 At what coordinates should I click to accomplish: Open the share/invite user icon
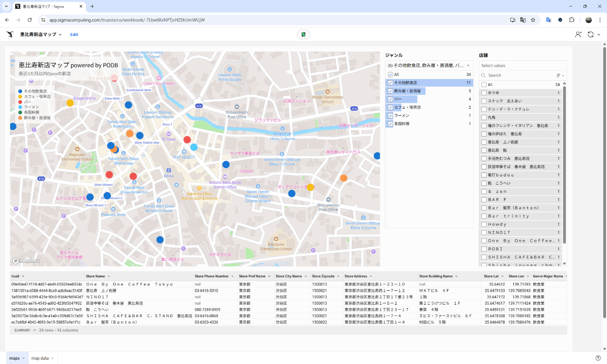pyautogui.click(x=578, y=35)
